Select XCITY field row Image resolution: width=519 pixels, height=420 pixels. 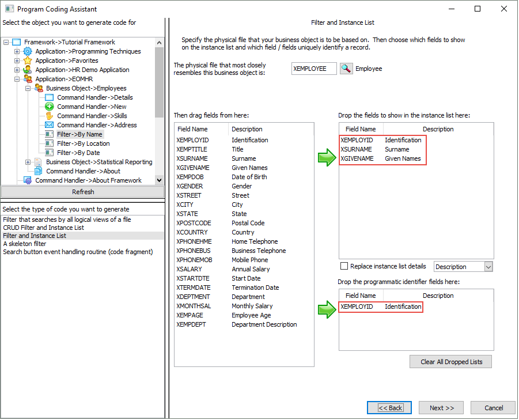(244, 205)
